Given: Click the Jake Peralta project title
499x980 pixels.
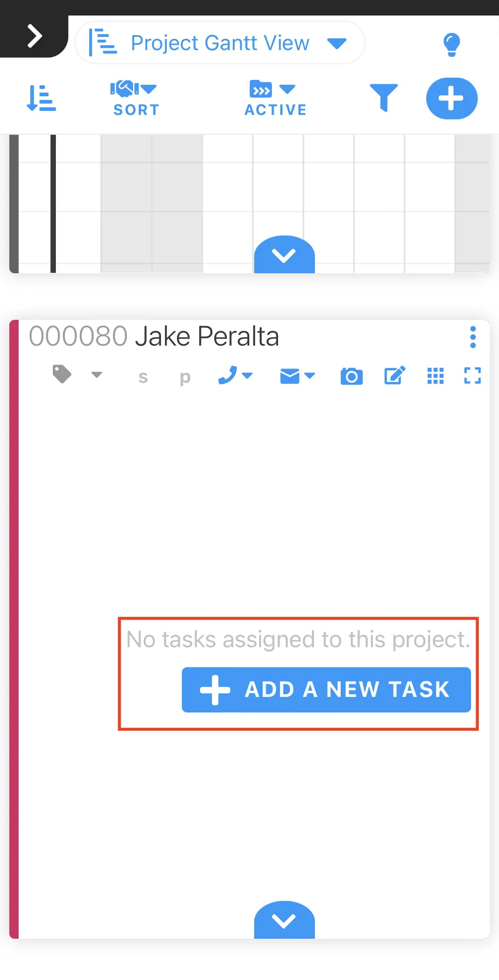Looking at the screenshot, I should click(207, 336).
